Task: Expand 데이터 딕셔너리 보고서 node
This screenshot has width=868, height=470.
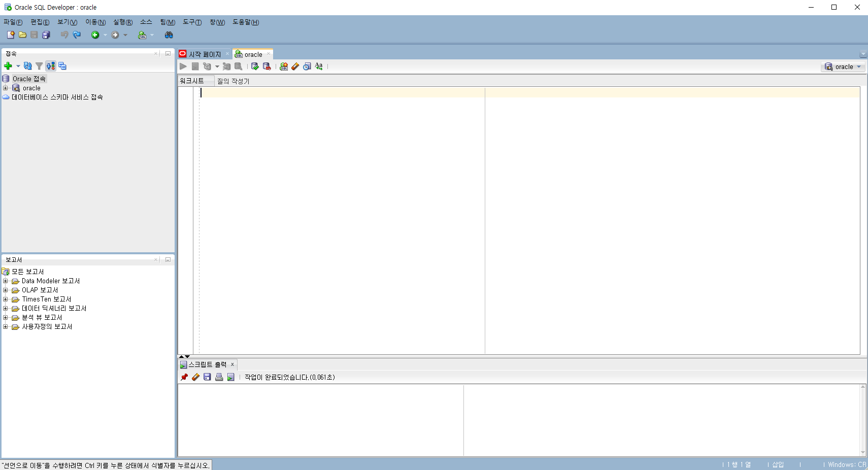Action: (x=6, y=309)
